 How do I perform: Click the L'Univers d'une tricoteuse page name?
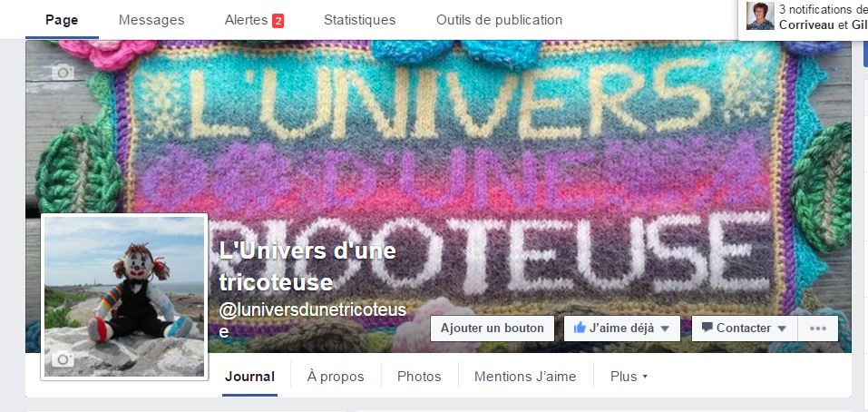307,267
